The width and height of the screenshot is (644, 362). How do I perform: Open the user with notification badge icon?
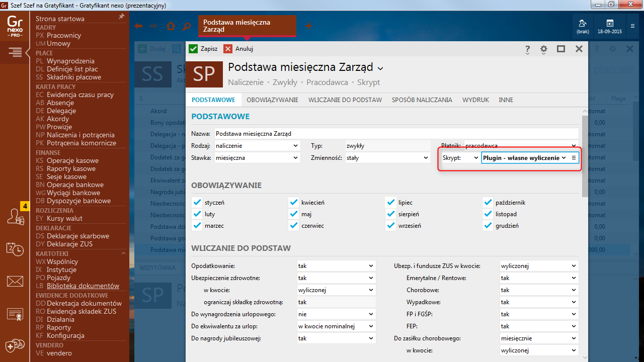click(x=16, y=216)
